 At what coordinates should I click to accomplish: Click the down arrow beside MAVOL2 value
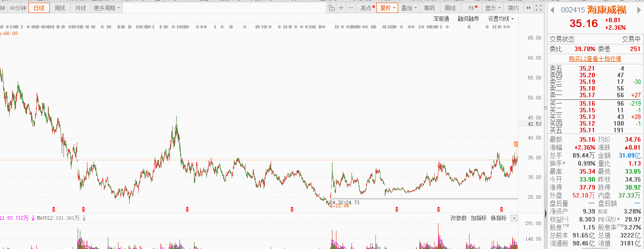coord(84,218)
